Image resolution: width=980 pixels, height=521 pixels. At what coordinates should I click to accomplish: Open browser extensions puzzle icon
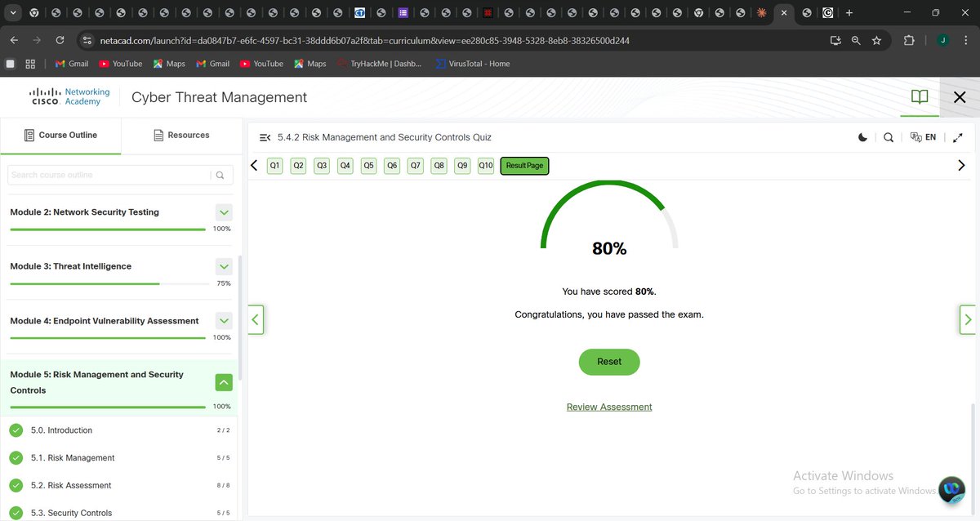click(909, 40)
